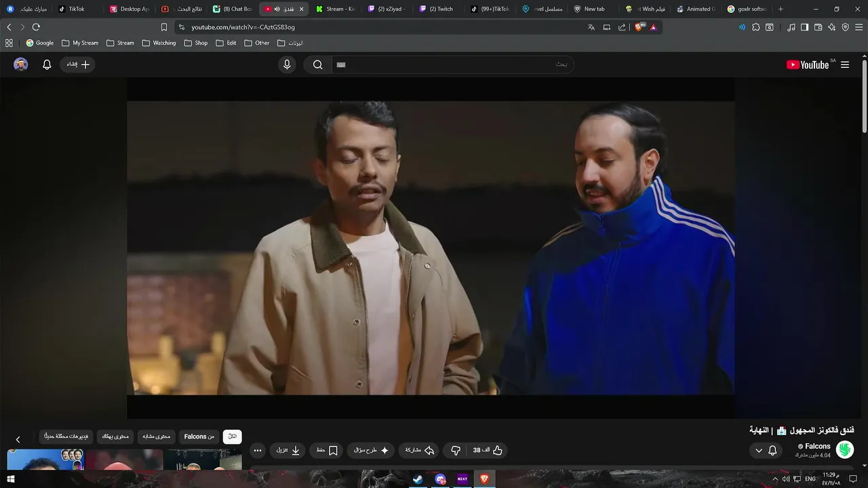Open Brave Rewards triangle icon
Viewport: 868px width, 488px height.
click(654, 27)
